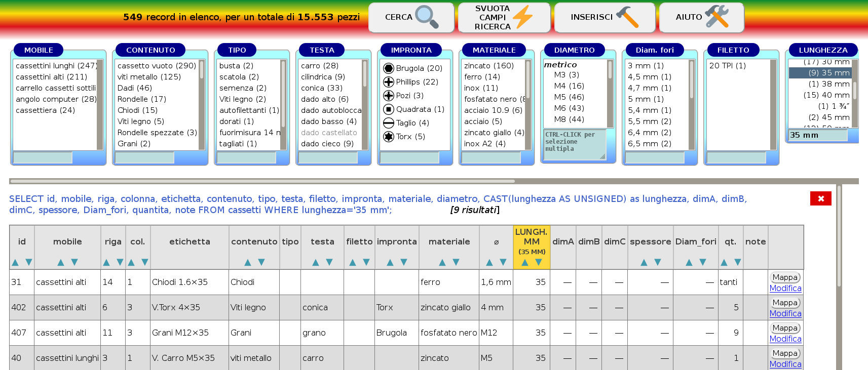This screenshot has width=868, height=370.
Task: Click Modifica link for Chiodi 1.6×35 row
Action: 785,289
